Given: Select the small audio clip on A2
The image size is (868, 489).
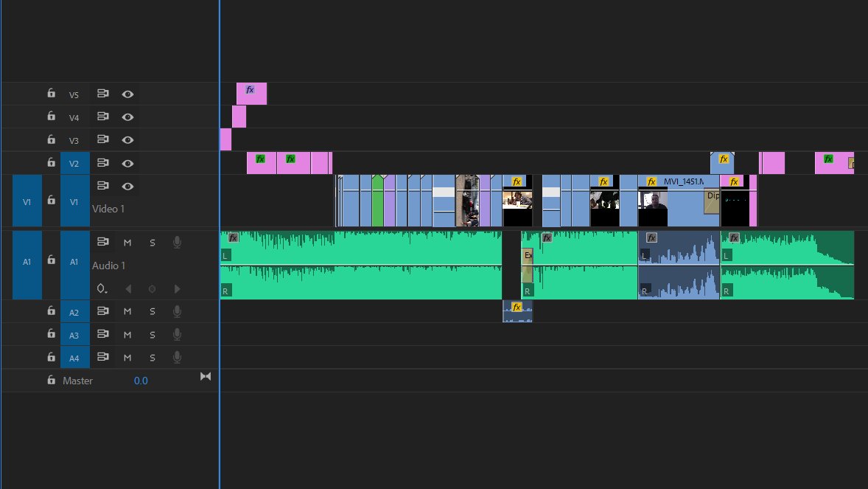Looking at the screenshot, I should tap(517, 311).
